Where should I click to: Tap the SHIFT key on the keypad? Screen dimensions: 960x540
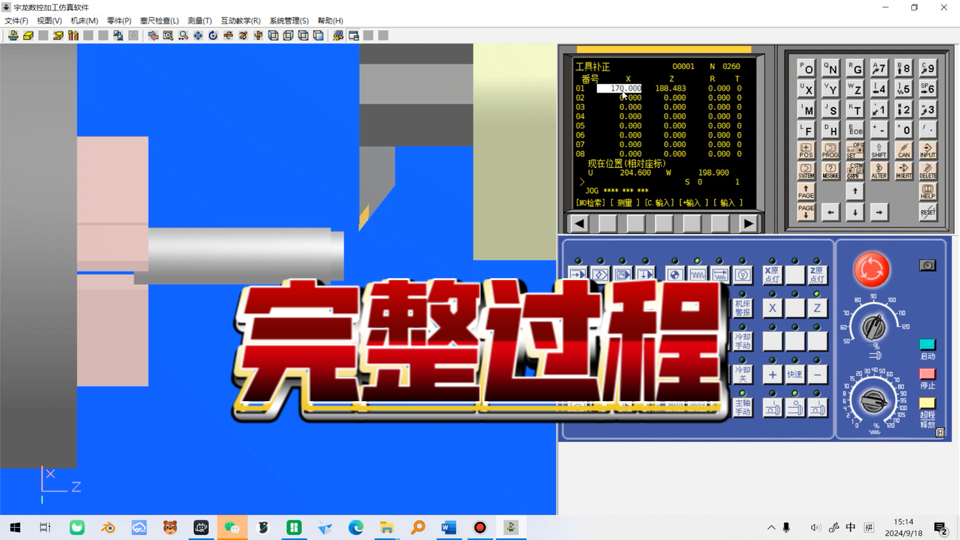click(879, 150)
